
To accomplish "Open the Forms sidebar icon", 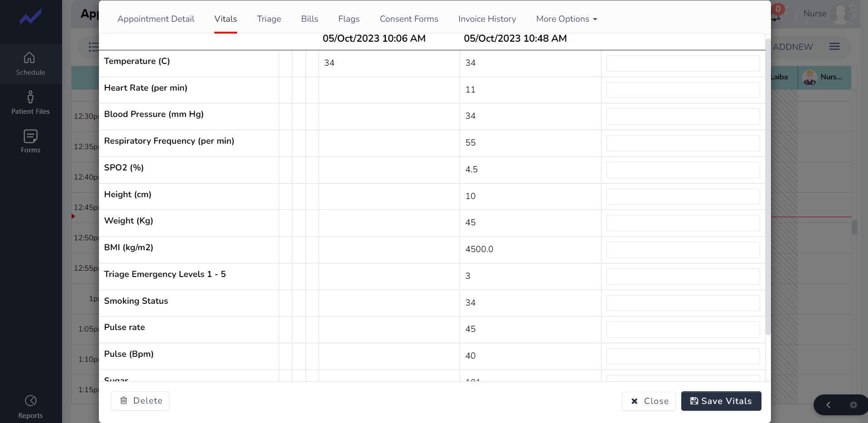I will (x=30, y=141).
